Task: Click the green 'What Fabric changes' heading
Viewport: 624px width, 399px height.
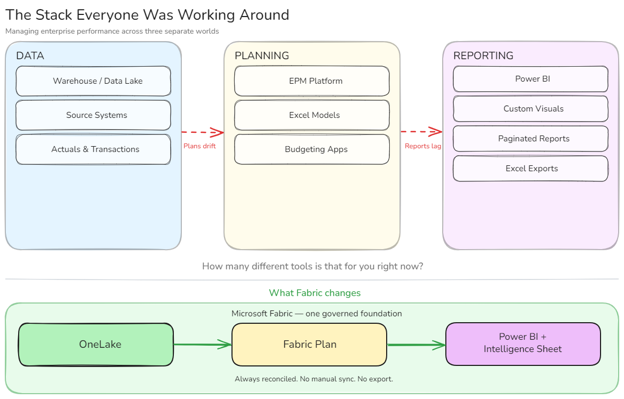Action: (x=314, y=293)
